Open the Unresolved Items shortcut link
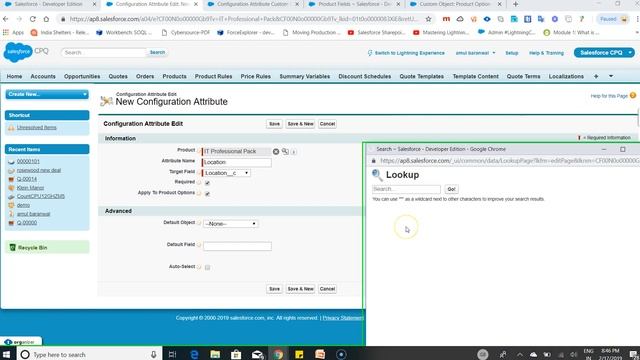640x360 pixels. (x=37, y=128)
